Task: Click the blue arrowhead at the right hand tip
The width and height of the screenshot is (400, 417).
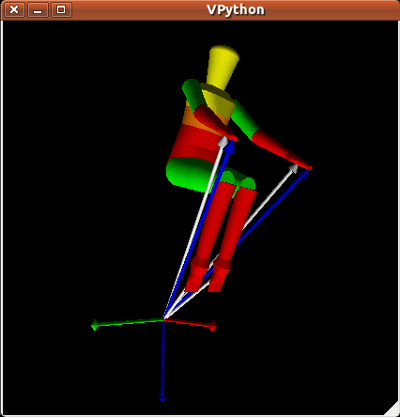Action: tap(304, 174)
